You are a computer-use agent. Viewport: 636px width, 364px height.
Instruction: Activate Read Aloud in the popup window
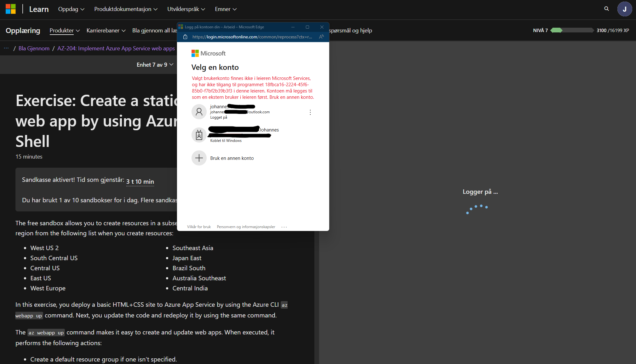tap(321, 36)
